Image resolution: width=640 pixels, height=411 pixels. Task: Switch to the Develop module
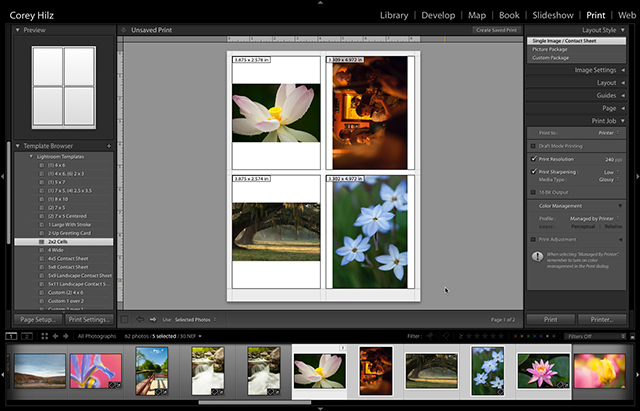pos(438,16)
